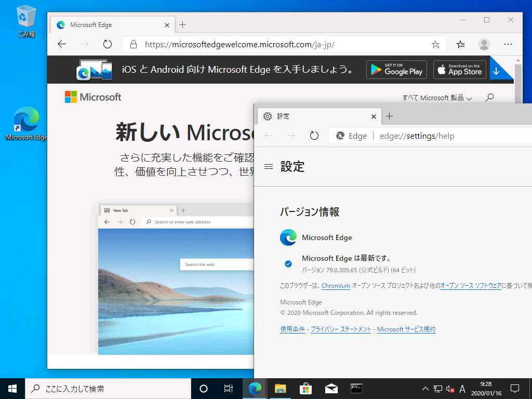The height and width of the screenshot is (399, 532).
Task: Click the IME input mode A indicator
Action: click(x=462, y=389)
